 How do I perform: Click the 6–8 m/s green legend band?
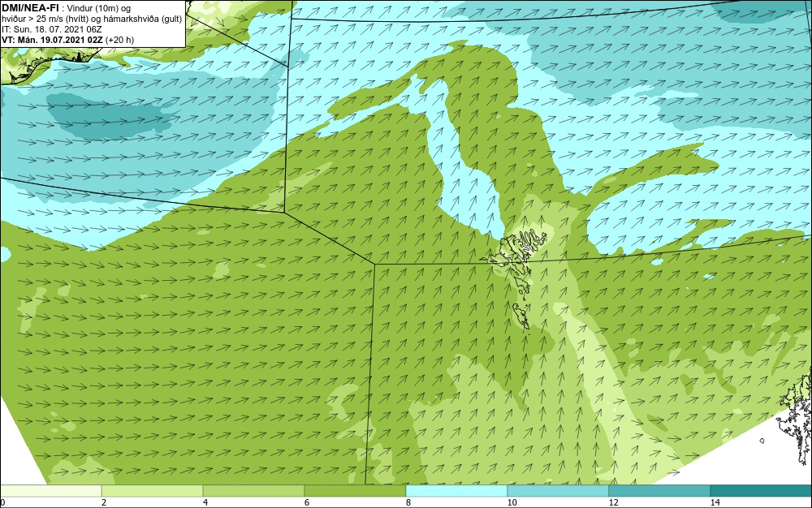coord(356,491)
